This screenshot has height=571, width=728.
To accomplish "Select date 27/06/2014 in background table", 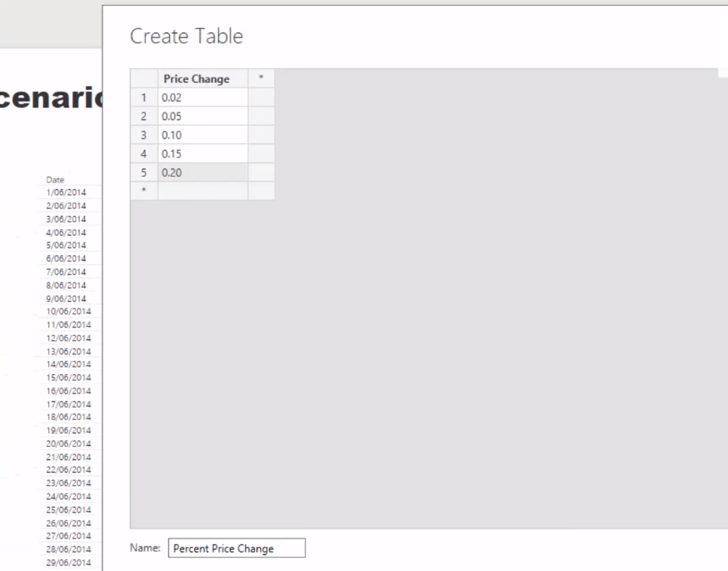I will coord(68,536).
